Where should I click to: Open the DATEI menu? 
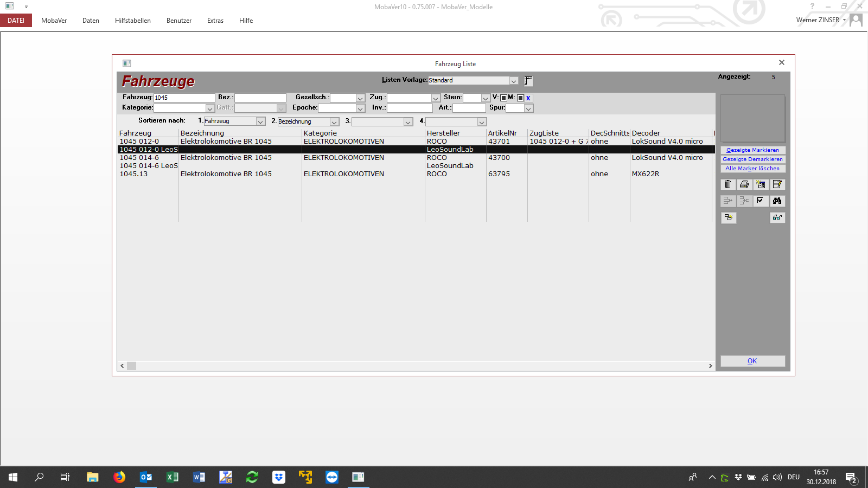[16, 21]
